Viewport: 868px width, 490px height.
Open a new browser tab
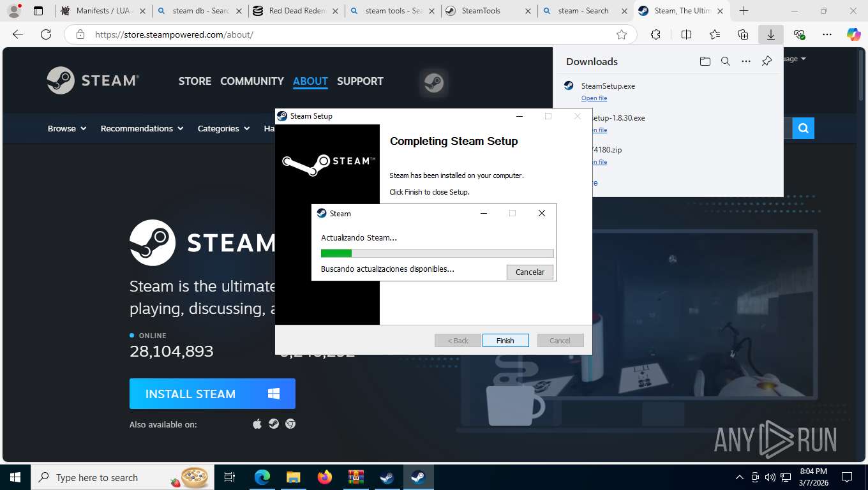(x=744, y=11)
